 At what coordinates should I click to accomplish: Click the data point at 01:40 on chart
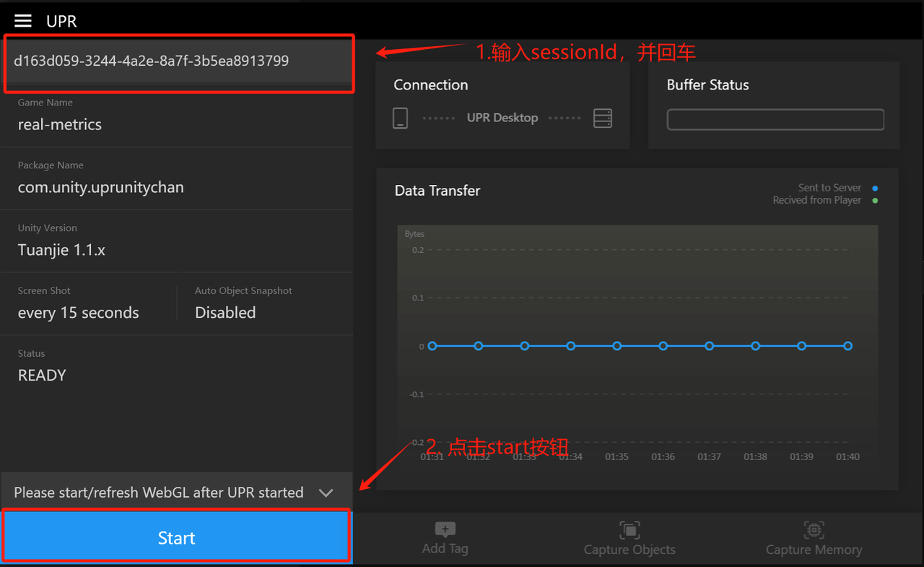[848, 346]
